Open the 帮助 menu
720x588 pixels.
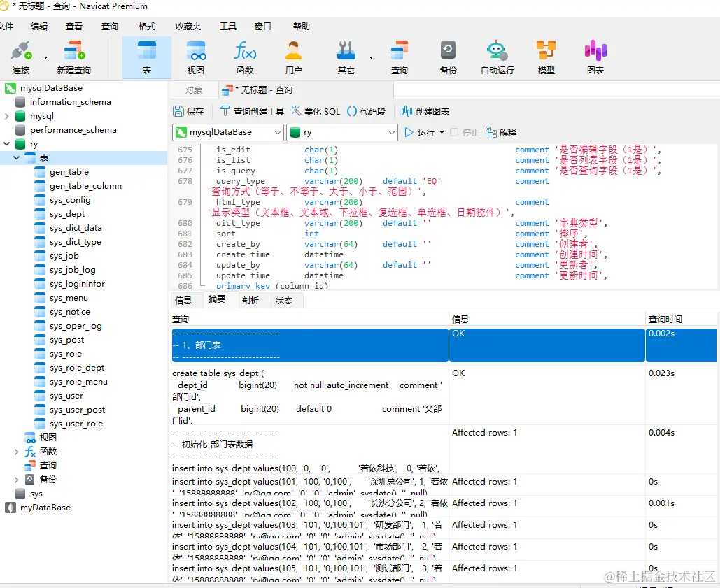click(301, 26)
